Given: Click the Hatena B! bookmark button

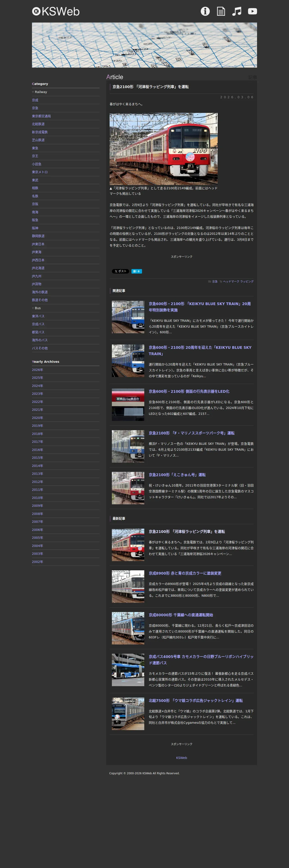Looking at the screenshot, I should coord(137,271).
